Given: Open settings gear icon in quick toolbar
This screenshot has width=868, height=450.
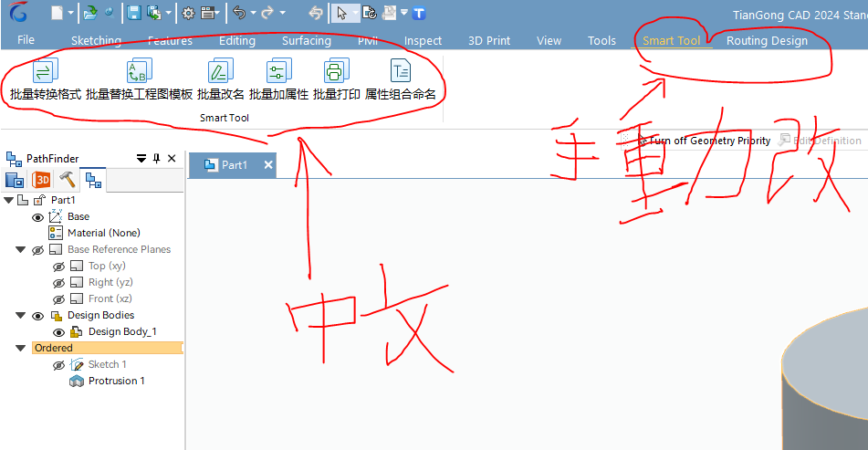Looking at the screenshot, I should [x=188, y=14].
